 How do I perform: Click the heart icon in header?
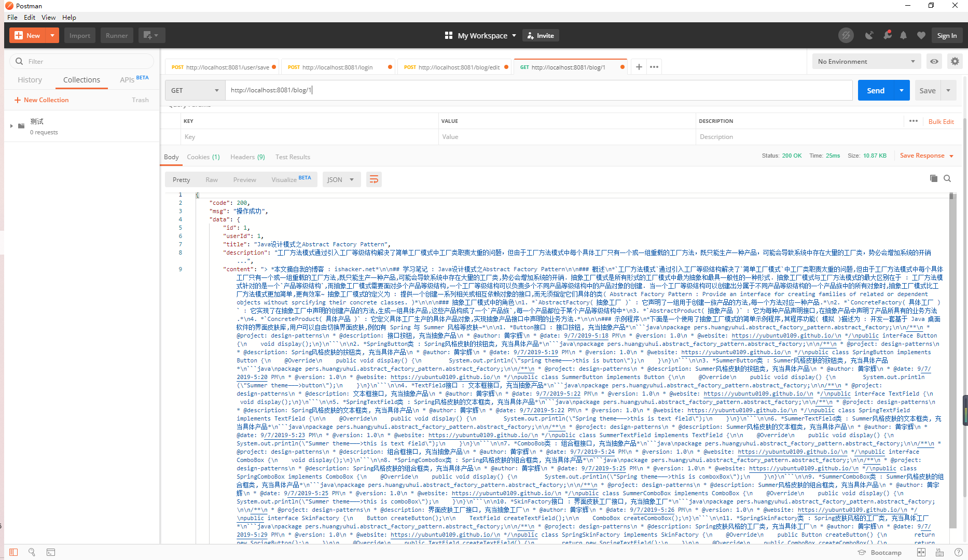pyautogui.click(x=921, y=35)
